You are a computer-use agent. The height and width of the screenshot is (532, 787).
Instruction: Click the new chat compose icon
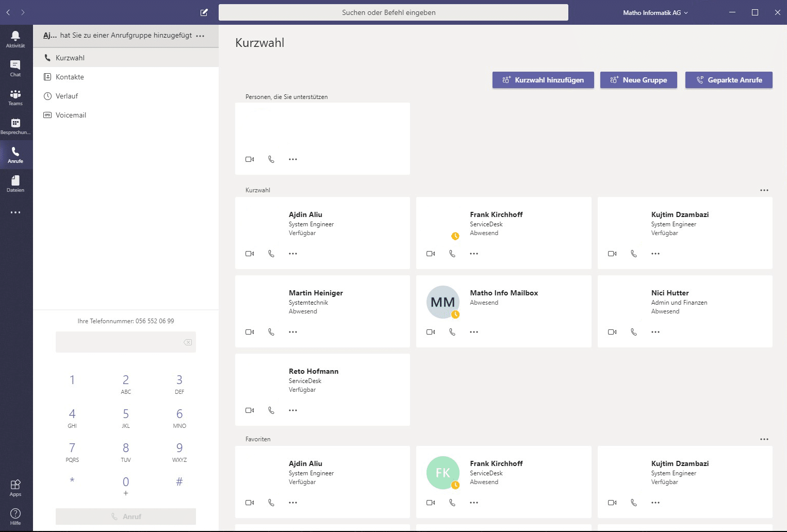click(x=204, y=12)
